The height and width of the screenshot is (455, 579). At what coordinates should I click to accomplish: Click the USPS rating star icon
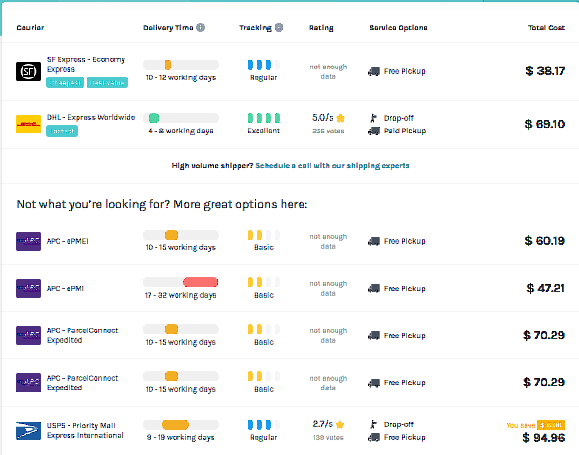[x=340, y=424]
